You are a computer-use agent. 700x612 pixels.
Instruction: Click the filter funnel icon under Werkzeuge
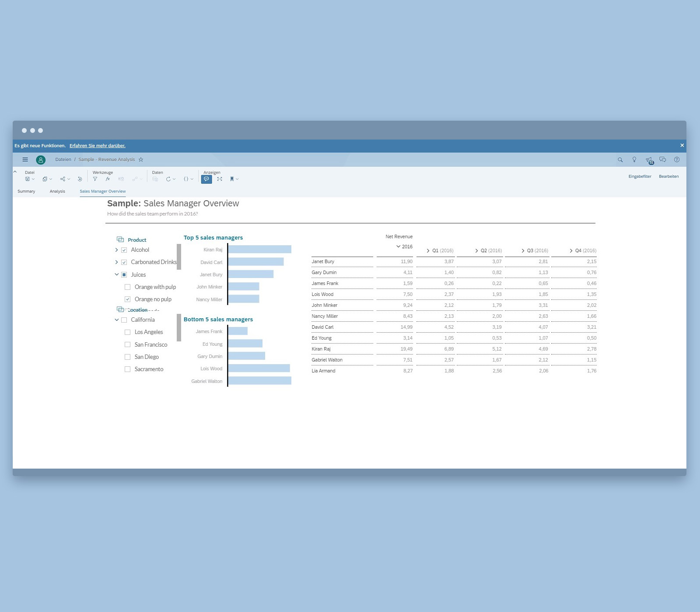click(x=95, y=179)
